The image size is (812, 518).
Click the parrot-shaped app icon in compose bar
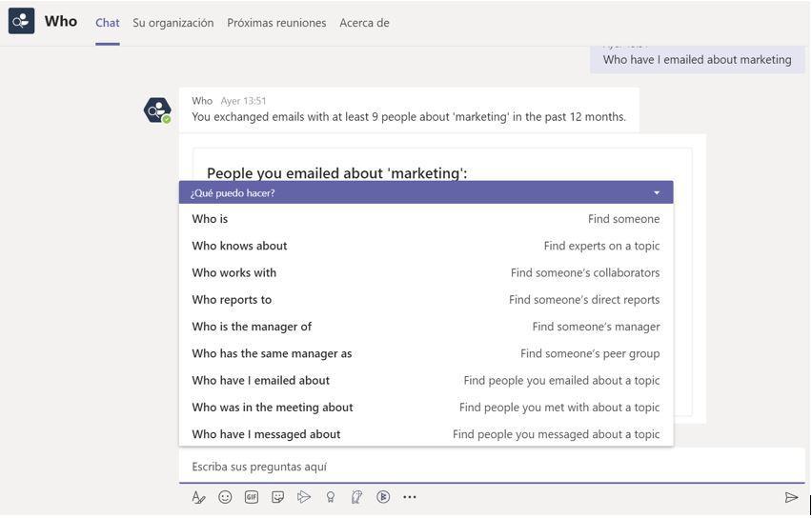point(356,497)
